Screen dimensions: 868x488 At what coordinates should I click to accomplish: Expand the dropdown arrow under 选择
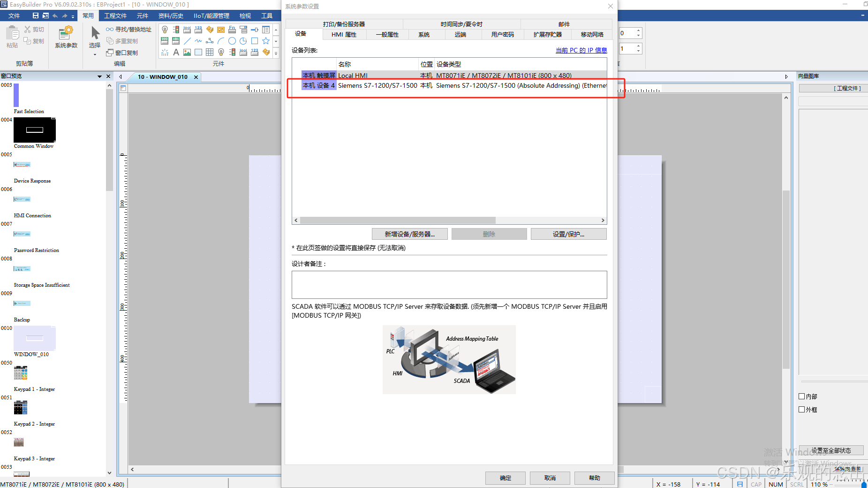tap(95, 54)
